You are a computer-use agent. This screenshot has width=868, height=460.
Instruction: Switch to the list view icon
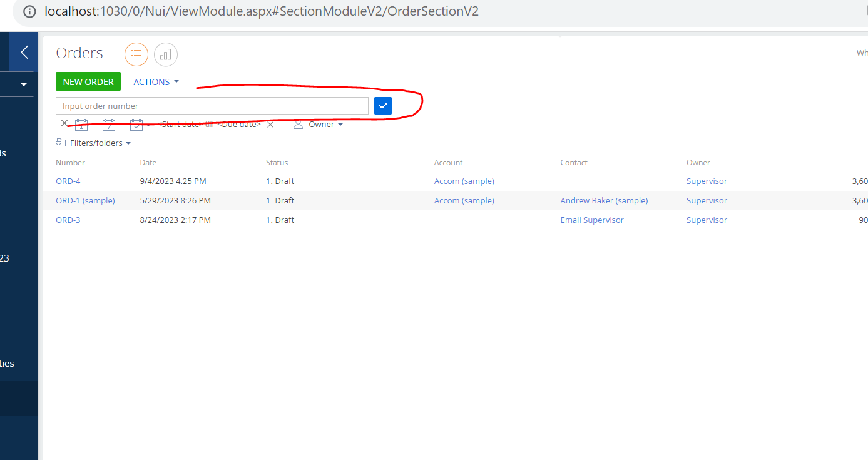tap(136, 54)
